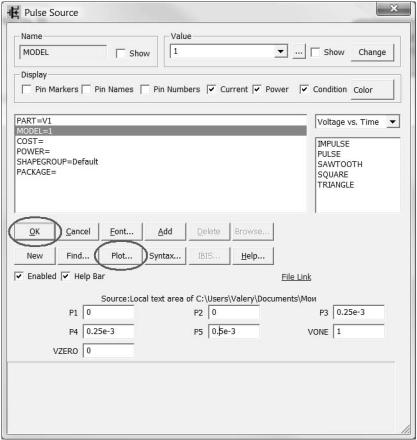Click the Change button
The width and height of the screenshot is (417, 440).
coord(372,52)
